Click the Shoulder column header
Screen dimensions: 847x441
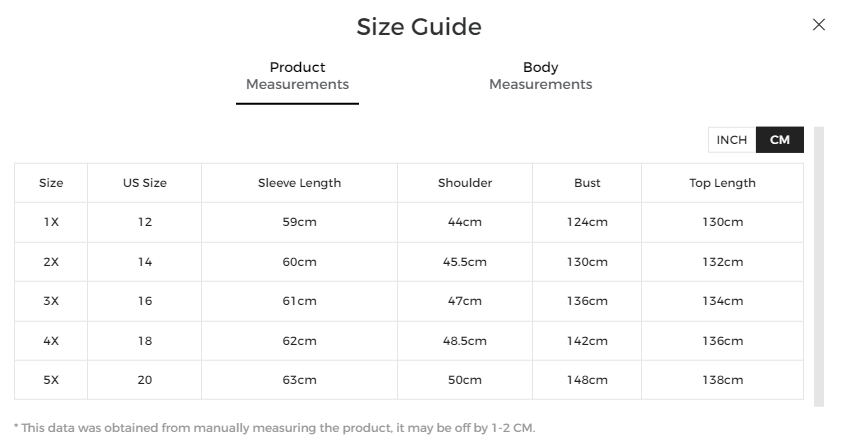click(465, 183)
